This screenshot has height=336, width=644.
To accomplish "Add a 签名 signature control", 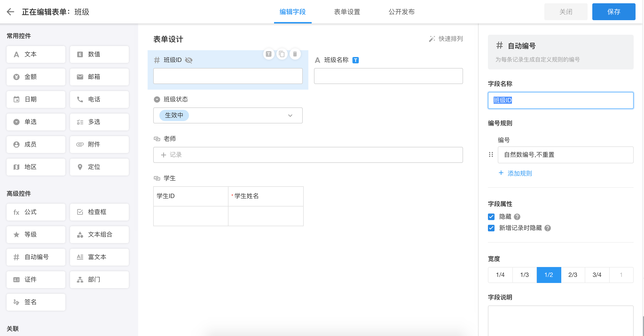I will pyautogui.click(x=36, y=302).
